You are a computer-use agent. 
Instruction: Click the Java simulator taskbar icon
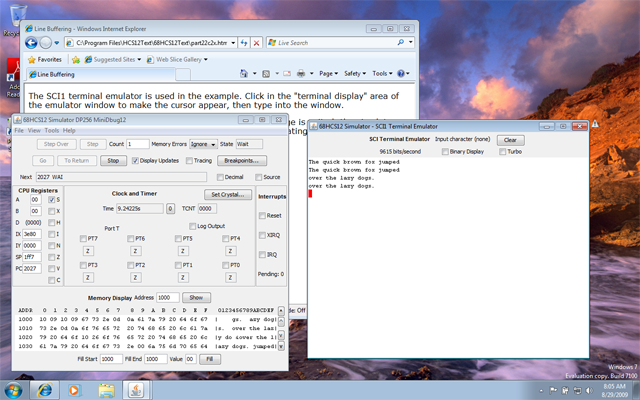tap(136, 390)
